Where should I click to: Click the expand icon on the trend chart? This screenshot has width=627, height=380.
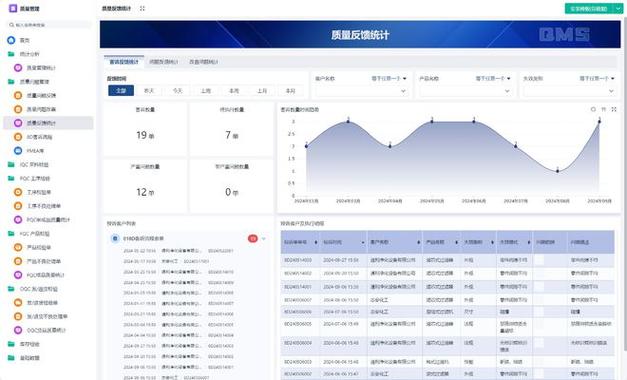pyautogui.click(x=614, y=109)
